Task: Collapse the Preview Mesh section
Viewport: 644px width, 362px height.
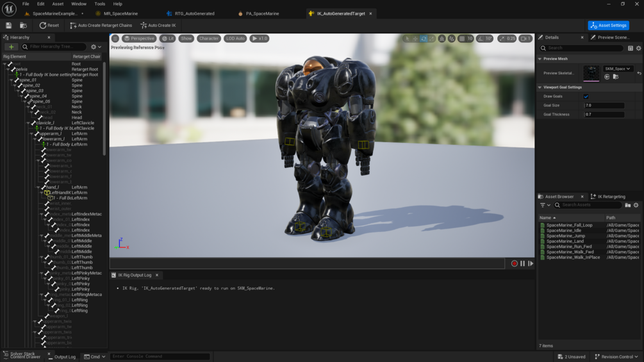Action: pyautogui.click(x=540, y=59)
